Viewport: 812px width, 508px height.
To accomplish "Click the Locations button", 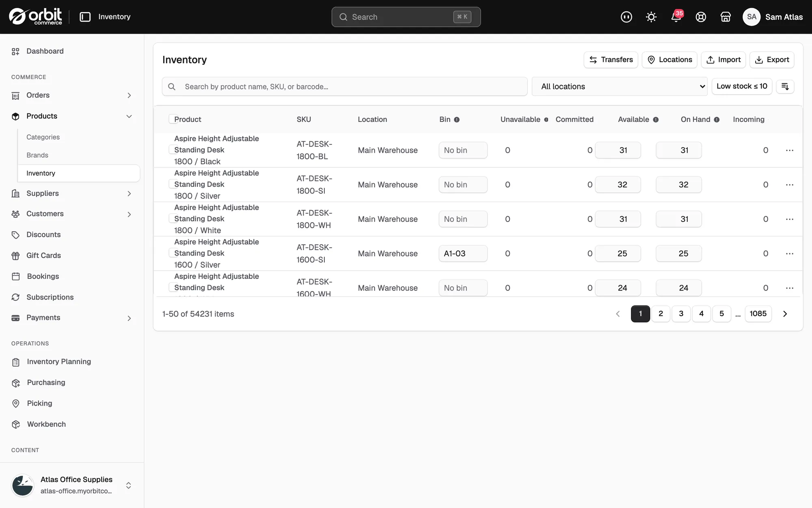I will (x=669, y=60).
